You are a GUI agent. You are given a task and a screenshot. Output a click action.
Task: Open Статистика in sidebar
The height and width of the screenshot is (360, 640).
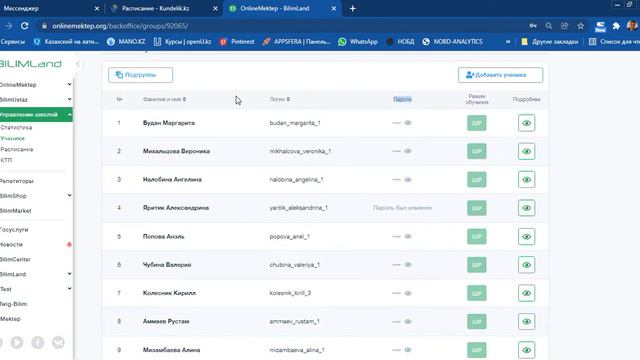pyautogui.click(x=16, y=127)
